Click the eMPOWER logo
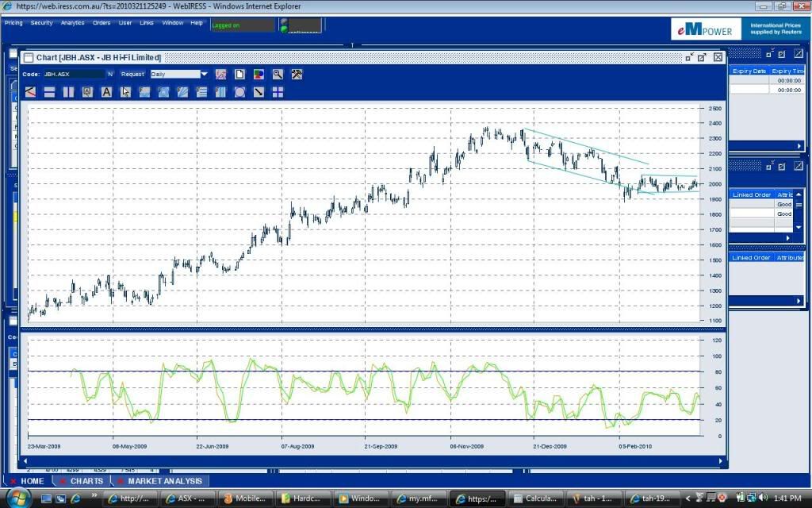 click(x=706, y=29)
